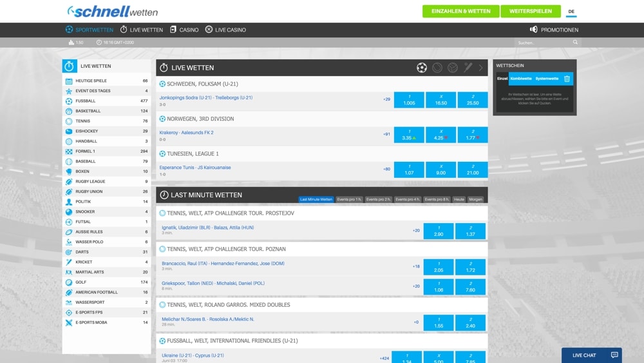Click the Handball sidebar icon
644x363 pixels.
coord(69,141)
